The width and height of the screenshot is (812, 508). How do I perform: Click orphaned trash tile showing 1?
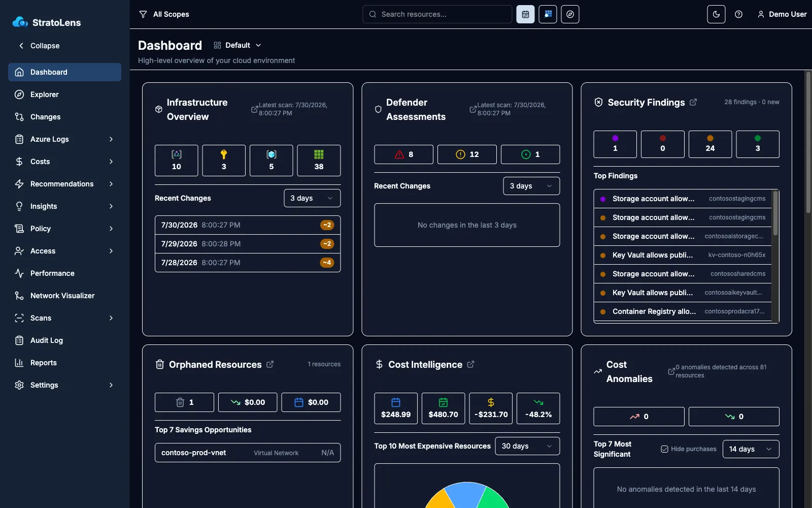tap(184, 402)
